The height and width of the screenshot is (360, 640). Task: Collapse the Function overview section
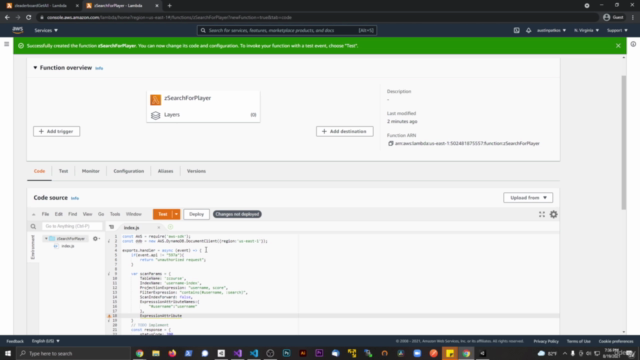click(35, 68)
